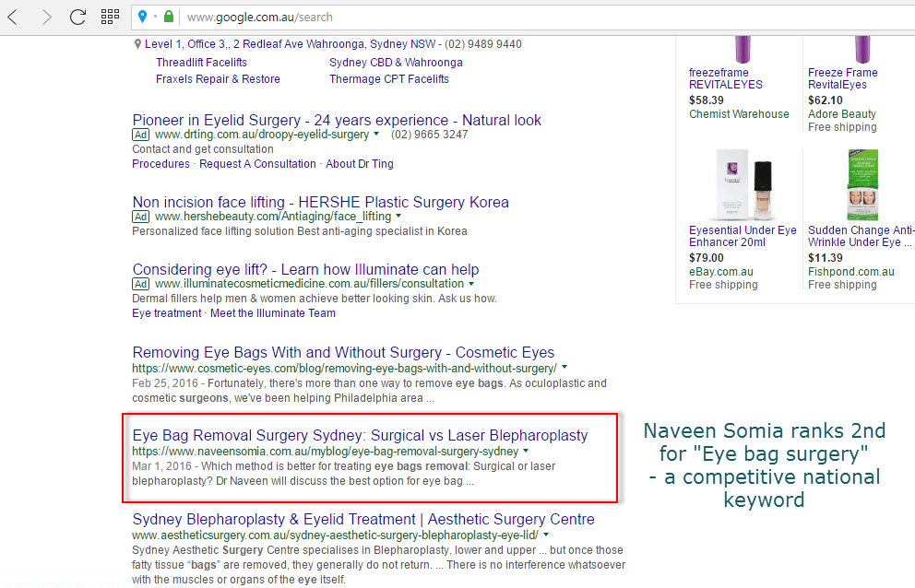
Task: Click the $62.10 price
Action: pyautogui.click(x=826, y=100)
